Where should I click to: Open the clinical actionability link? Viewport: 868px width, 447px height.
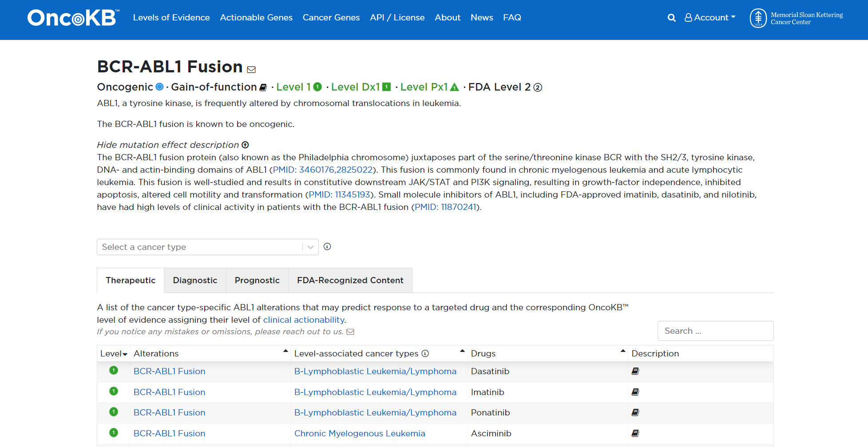click(x=303, y=320)
